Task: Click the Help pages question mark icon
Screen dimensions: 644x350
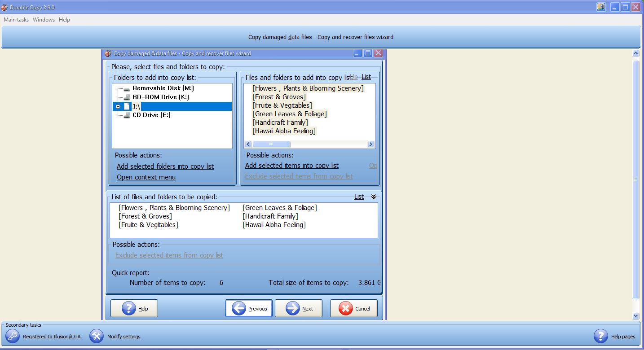Action: 601,336
